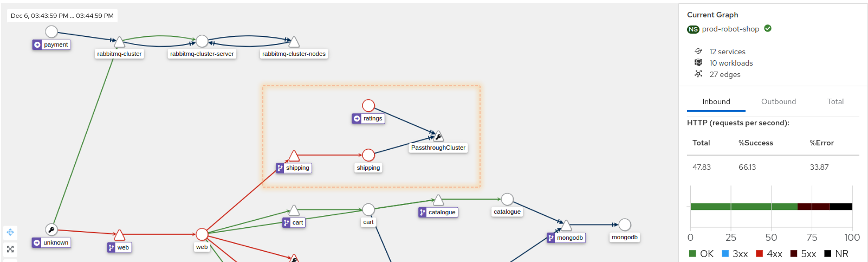Click the green namespace health checkmark

pos(768,29)
